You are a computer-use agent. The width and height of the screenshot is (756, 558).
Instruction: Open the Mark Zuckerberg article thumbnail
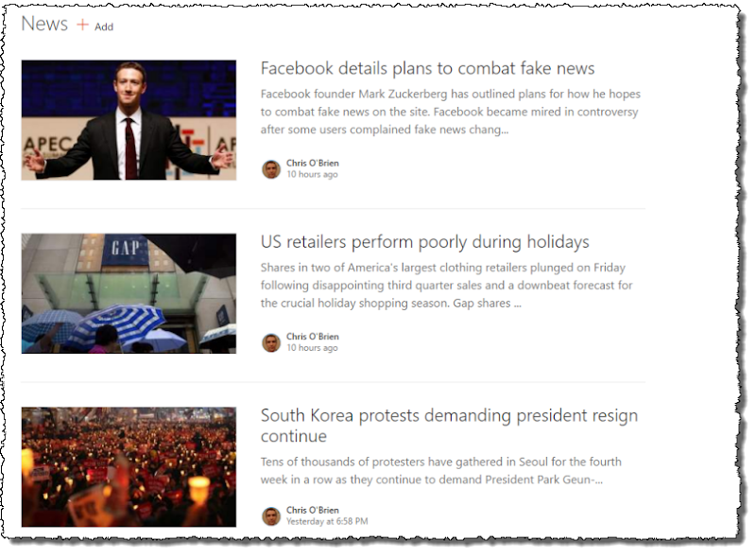(129, 120)
